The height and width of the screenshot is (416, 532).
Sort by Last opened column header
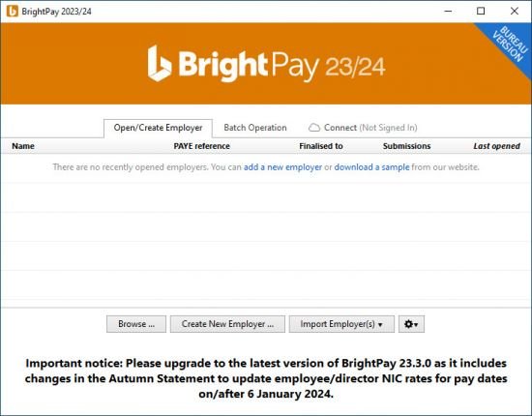pos(497,146)
